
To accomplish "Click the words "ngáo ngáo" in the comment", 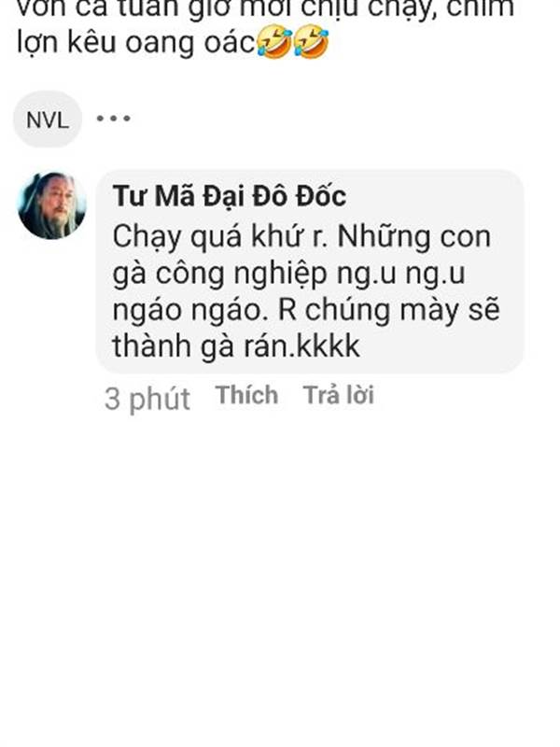I will [188, 311].
